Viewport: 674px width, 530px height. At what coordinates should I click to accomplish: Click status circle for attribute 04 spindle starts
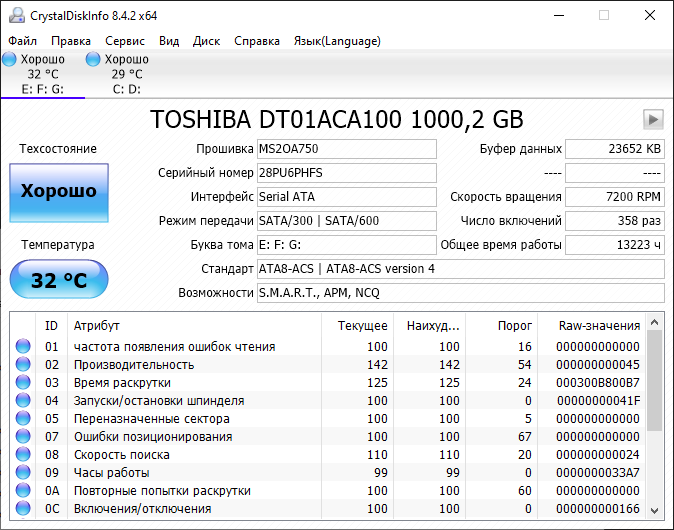[x=23, y=401]
